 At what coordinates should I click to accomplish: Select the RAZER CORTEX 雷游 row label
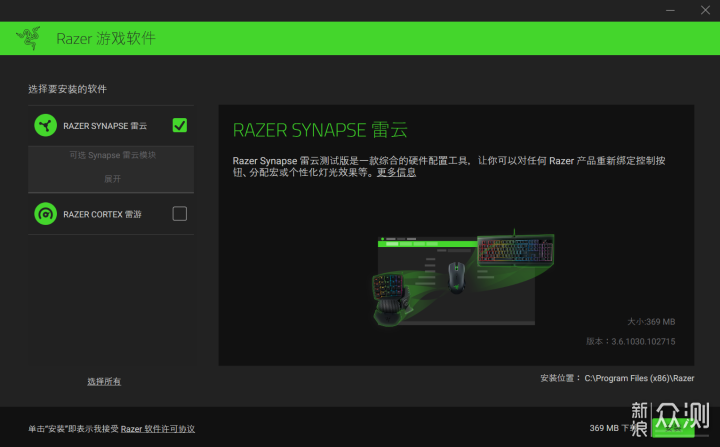pos(102,215)
